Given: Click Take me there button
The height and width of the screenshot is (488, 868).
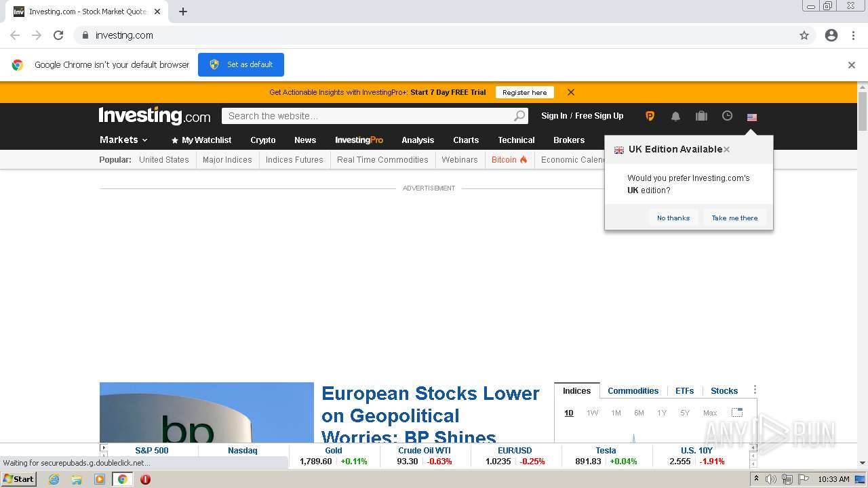Looking at the screenshot, I should click(734, 218).
